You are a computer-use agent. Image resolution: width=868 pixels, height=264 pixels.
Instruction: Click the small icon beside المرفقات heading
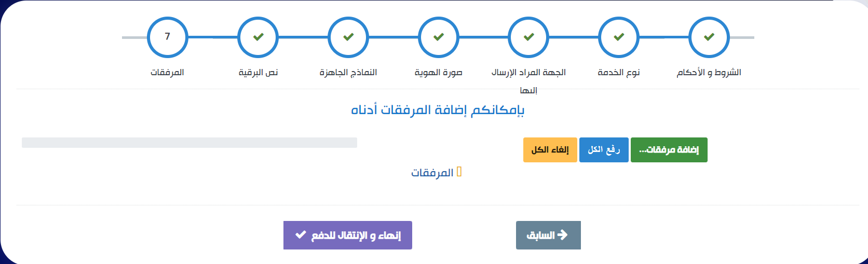(459, 172)
